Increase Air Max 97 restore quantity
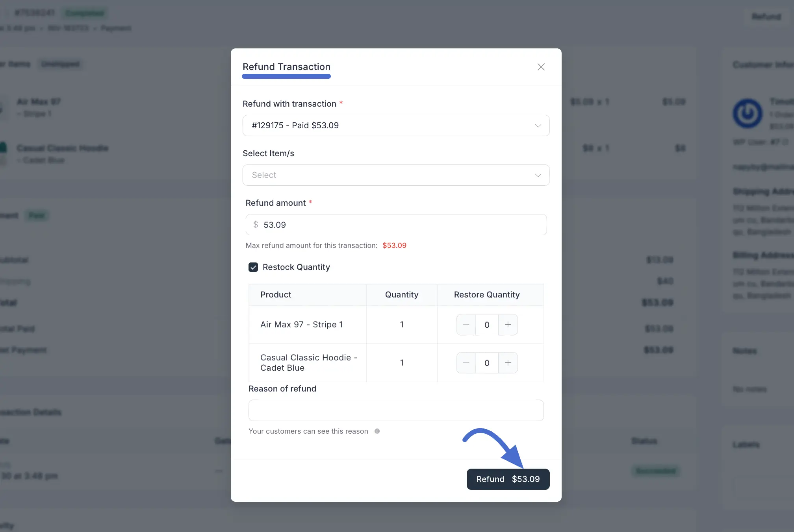Viewport: 794px width, 532px height. pos(508,325)
